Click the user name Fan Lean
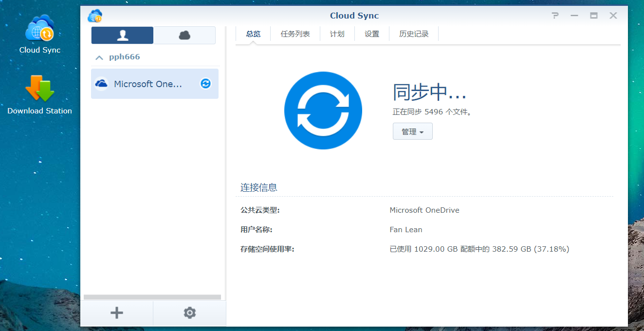The height and width of the screenshot is (331, 644). point(406,230)
